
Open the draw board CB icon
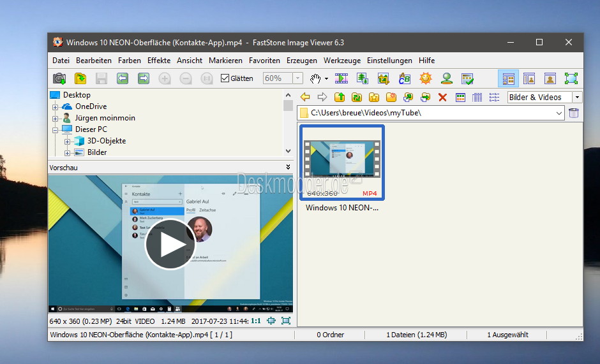pos(405,78)
